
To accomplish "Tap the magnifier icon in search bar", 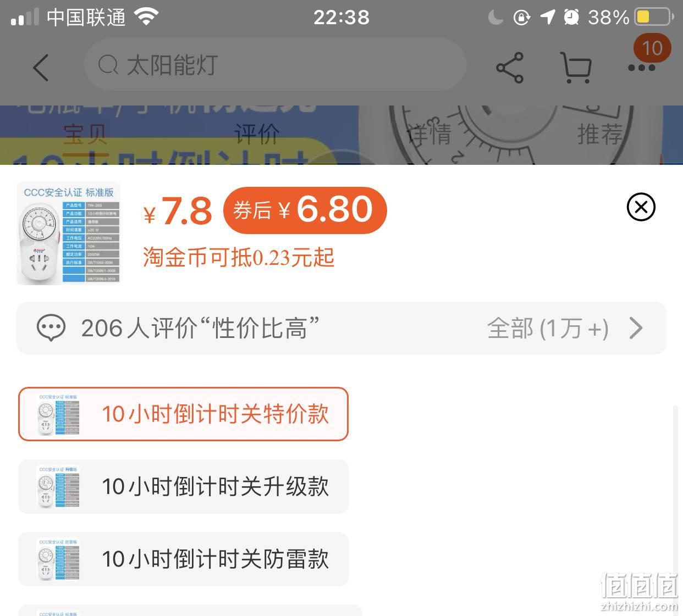I will click(108, 65).
